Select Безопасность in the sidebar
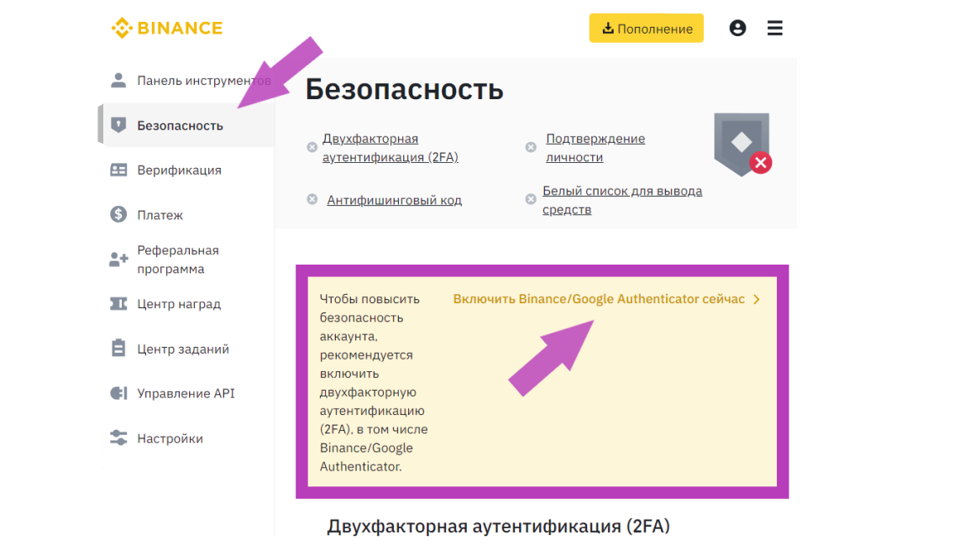The width and height of the screenshot is (980, 551). pyautogui.click(x=186, y=126)
